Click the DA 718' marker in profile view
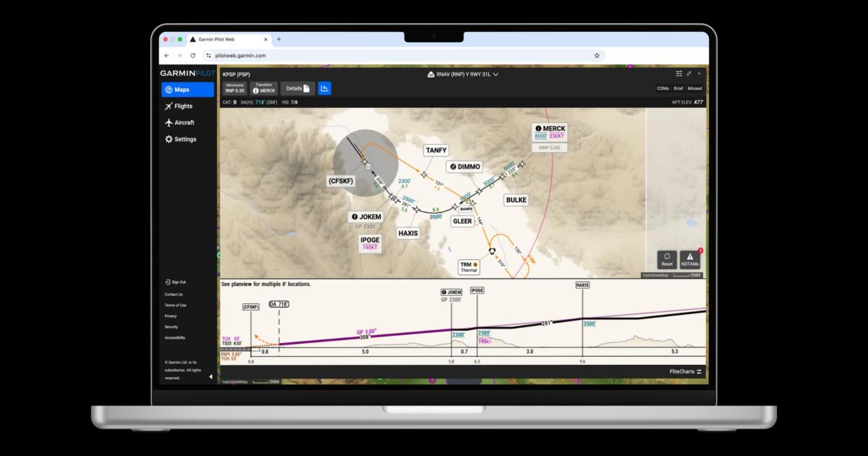868x456 pixels. [x=278, y=305]
